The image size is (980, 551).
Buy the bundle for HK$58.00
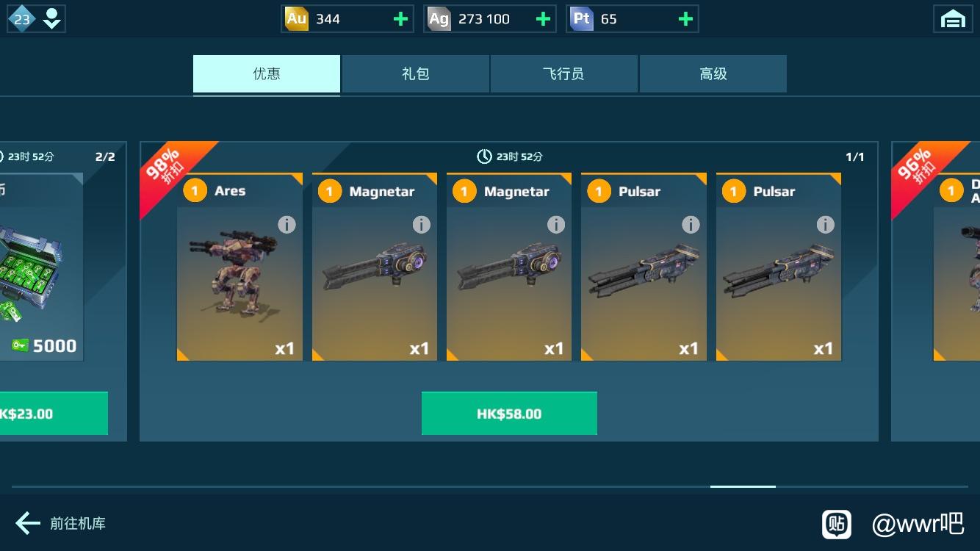(x=509, y=414)
